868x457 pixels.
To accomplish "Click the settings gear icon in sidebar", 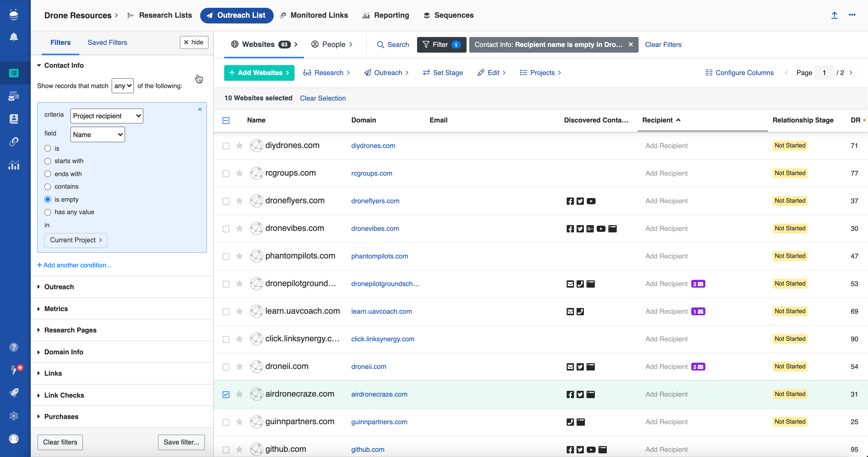I will click(14, 416).
